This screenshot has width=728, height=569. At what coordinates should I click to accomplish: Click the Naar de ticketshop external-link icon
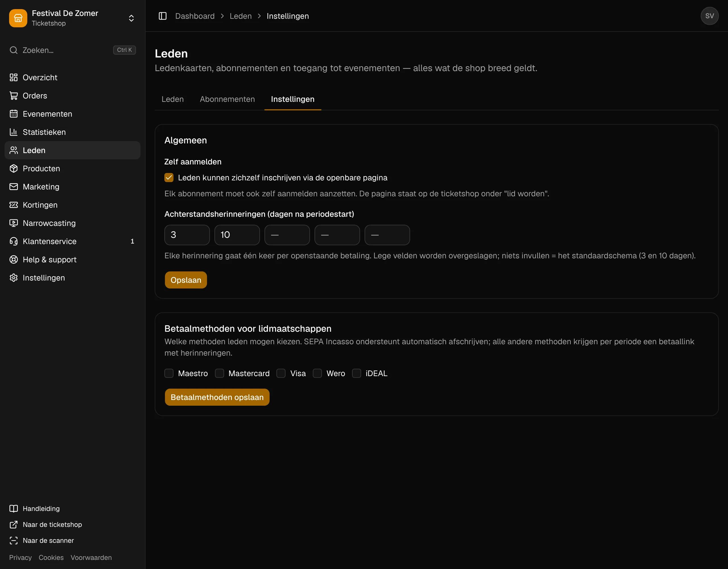point(14,525)
